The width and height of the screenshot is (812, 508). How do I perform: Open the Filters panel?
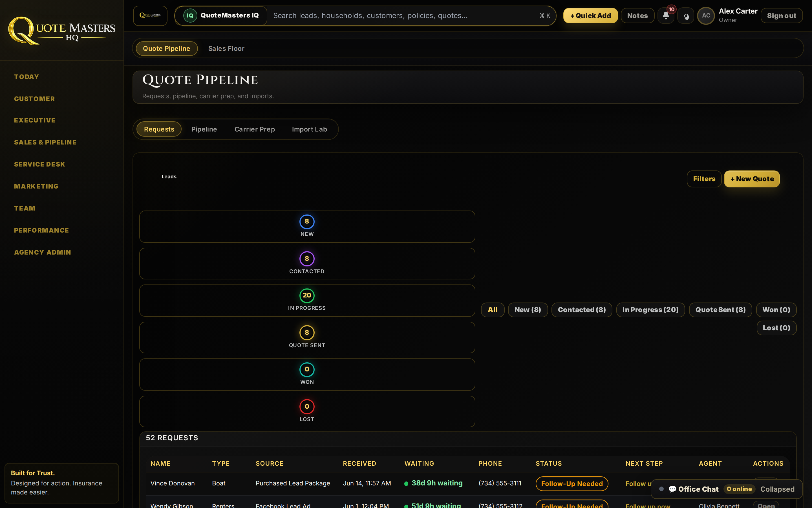(x=704, y=179)
